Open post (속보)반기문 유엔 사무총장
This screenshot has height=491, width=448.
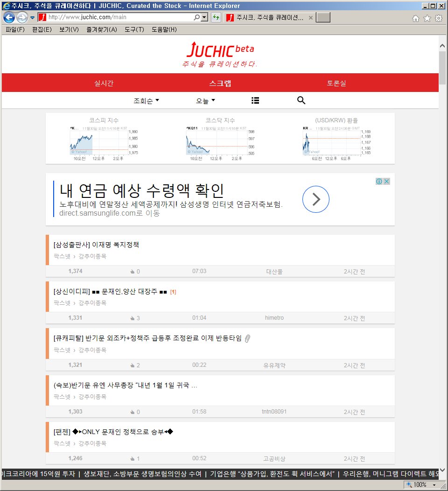[x=126, y=385]
